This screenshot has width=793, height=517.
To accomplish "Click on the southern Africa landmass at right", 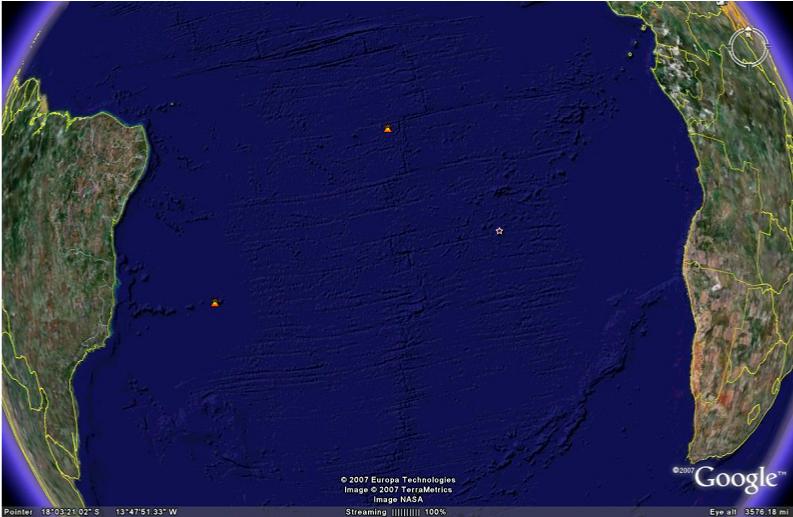I will tap(735, 330).
